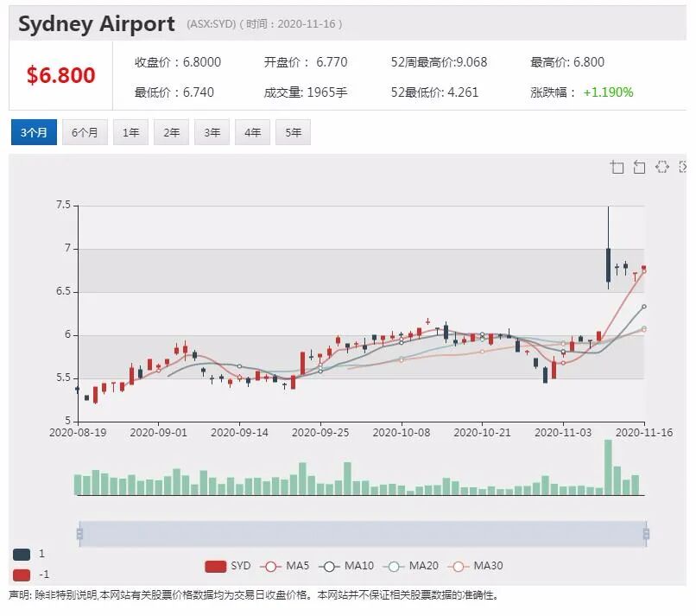Click the 最高价: 6.800 value
This screenshot has height=616, width=696.
coord(567,62)
